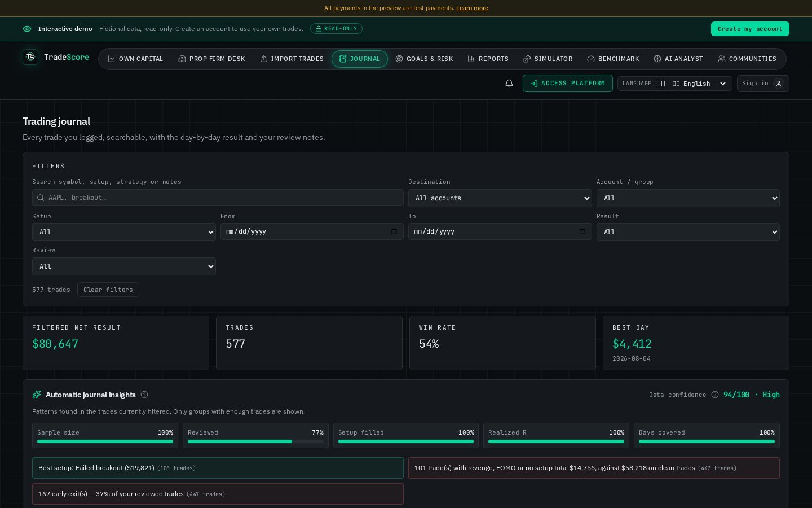This screenshot has width=812, height=508.
Task: Click the Trading journal heading
Action: coord(56,121)
